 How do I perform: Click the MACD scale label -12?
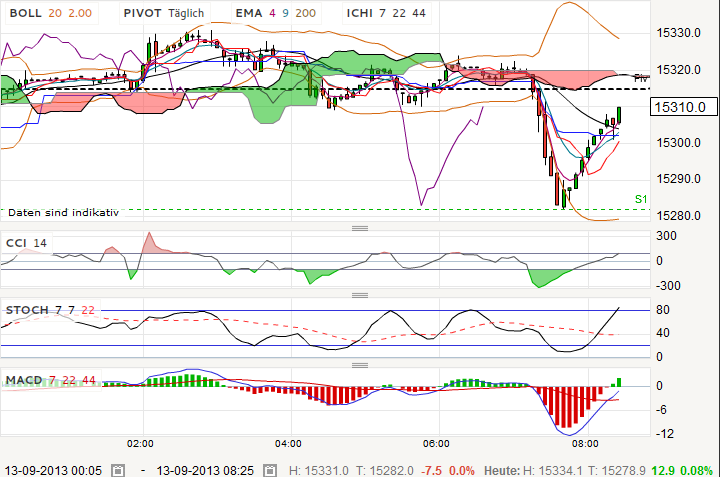click(664, 433)
